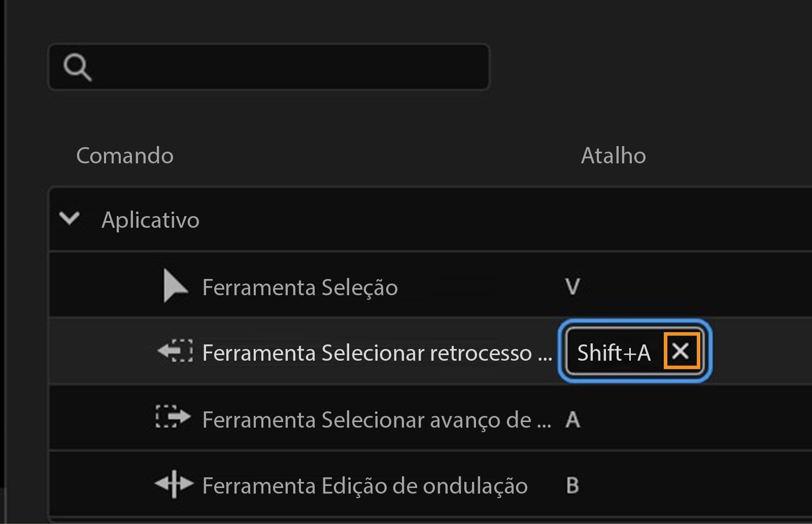The height and width of the screenshot is (524, 812).
Task: Click the chevron next to Aplicativo
Action: pos(70,219)
